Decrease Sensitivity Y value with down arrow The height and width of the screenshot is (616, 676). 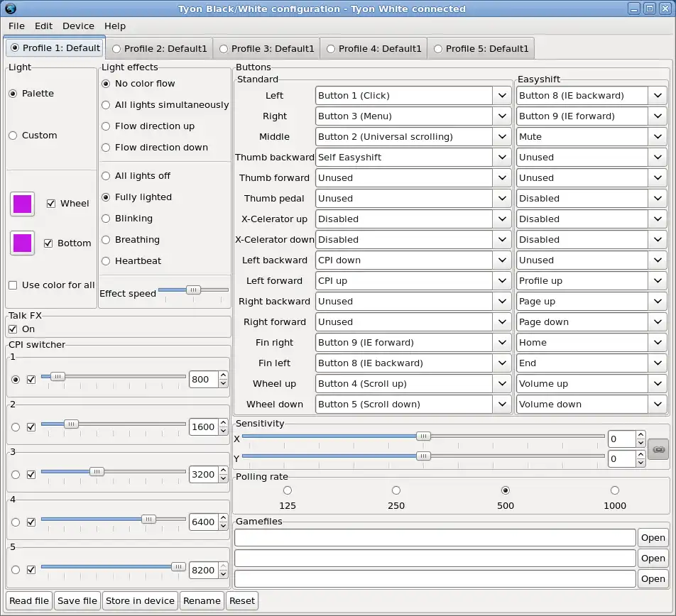click(x=640, y=463)
